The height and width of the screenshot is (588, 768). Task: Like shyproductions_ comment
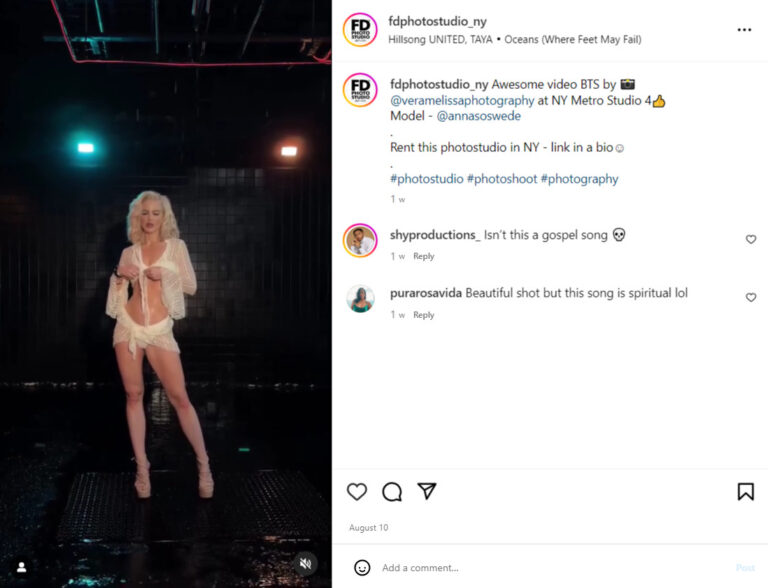[x=750, y=239]
